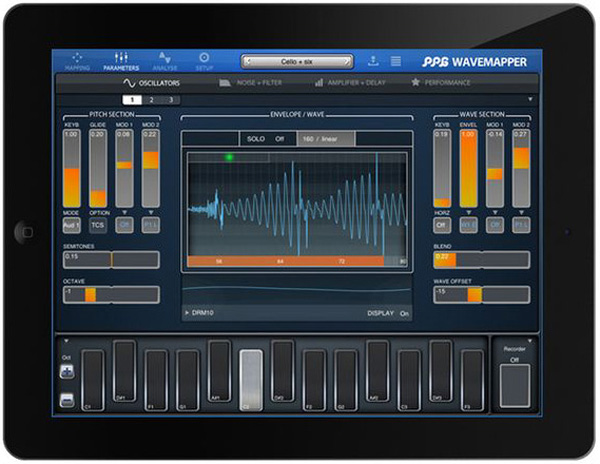Click Wave MOD 1 source button
600x464 pixels.
[x=495, y=225]
